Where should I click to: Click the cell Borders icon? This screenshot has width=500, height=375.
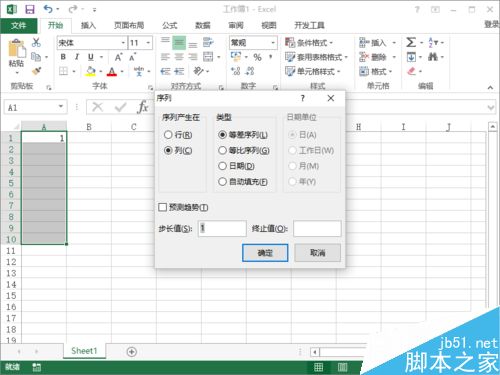point(63,71)
